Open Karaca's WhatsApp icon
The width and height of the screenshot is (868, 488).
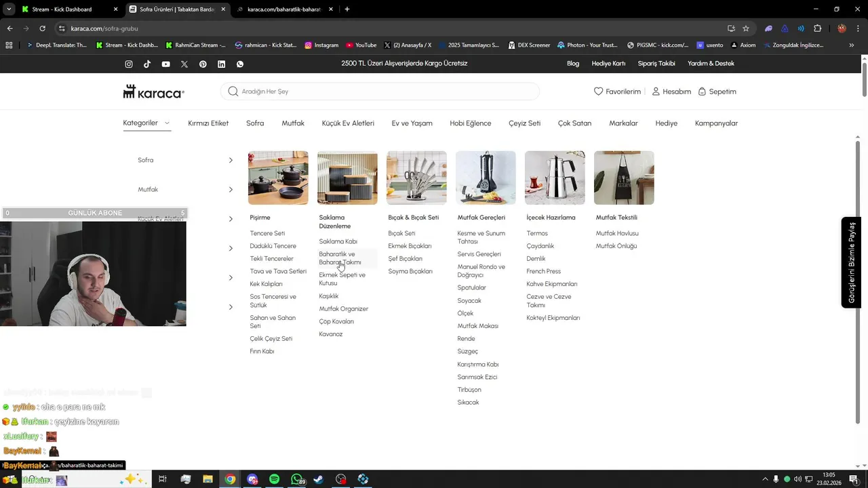240,64
